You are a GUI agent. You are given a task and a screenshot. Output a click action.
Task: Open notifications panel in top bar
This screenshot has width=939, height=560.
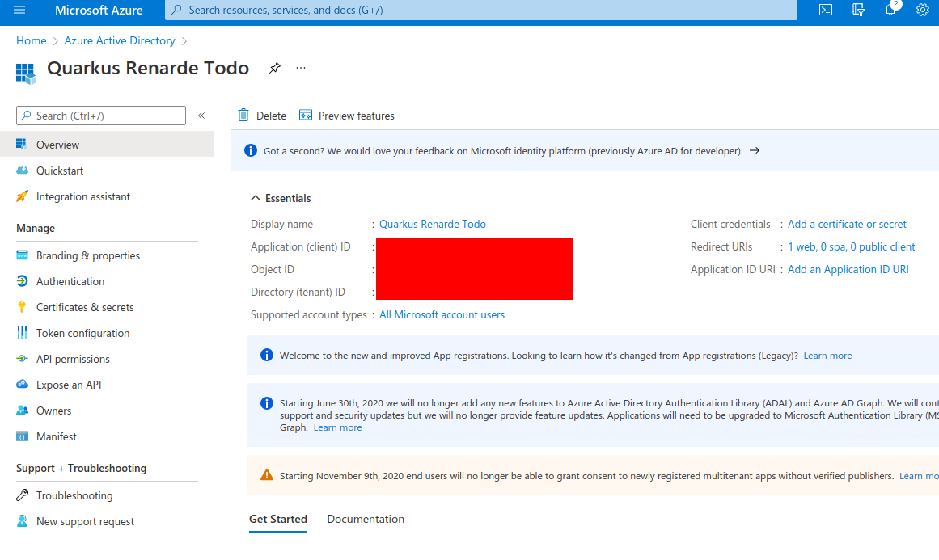click(890, 11)
